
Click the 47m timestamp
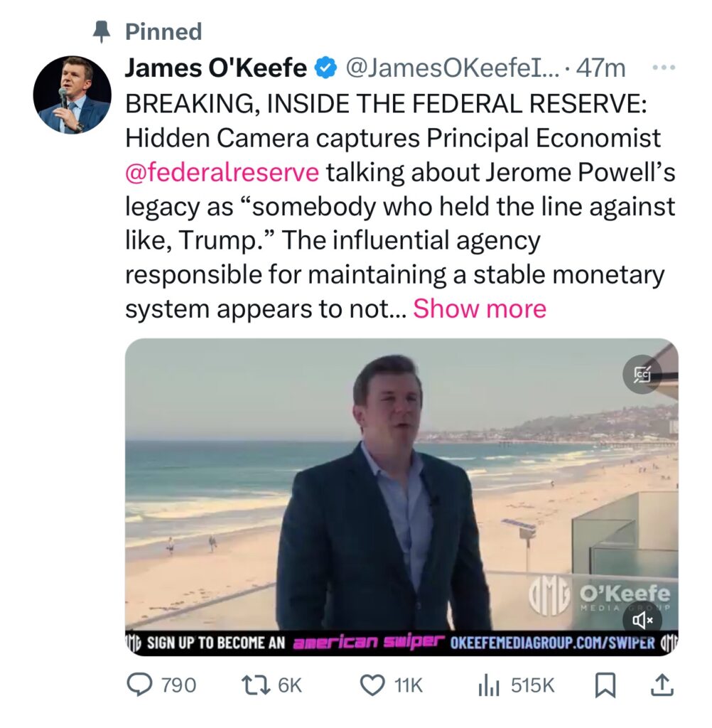(x=601, y=69)
